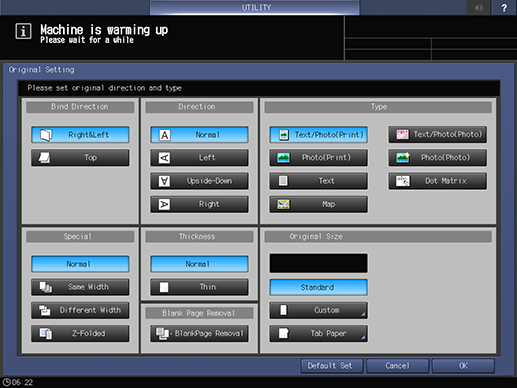Choose Map original type
The image size is (517, 388).
(x=318, y=204)
